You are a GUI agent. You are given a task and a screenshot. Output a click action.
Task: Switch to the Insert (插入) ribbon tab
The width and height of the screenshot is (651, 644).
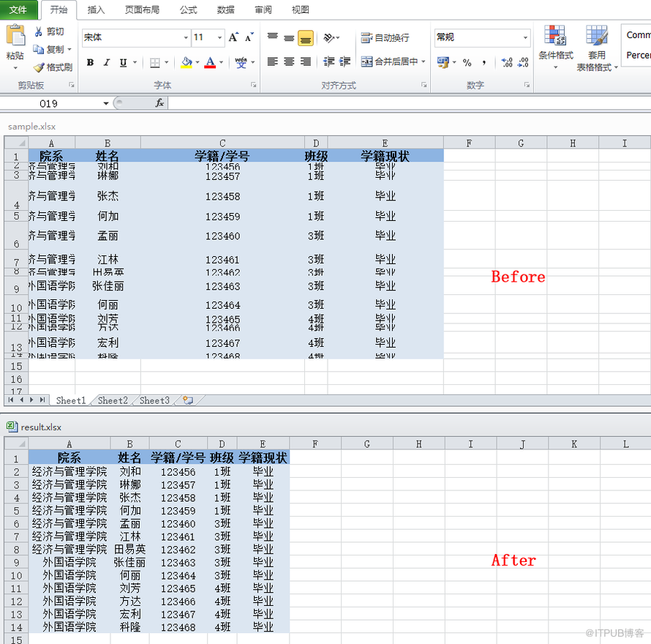[x=96, y=10]
